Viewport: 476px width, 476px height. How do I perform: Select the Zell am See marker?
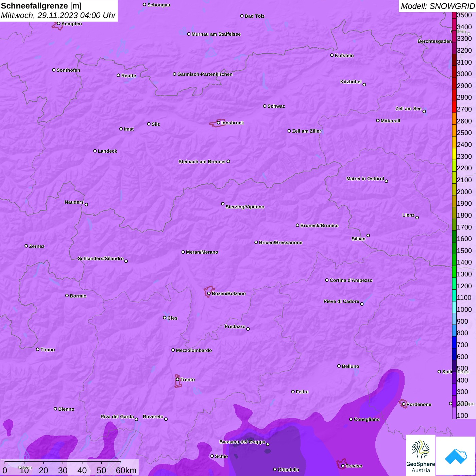(x=424, y=111)
